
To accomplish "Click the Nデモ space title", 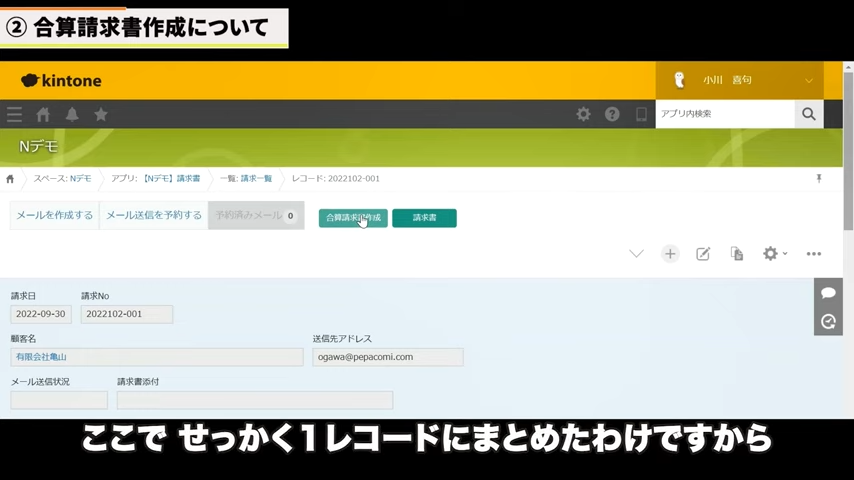I will tap(38, 147).
